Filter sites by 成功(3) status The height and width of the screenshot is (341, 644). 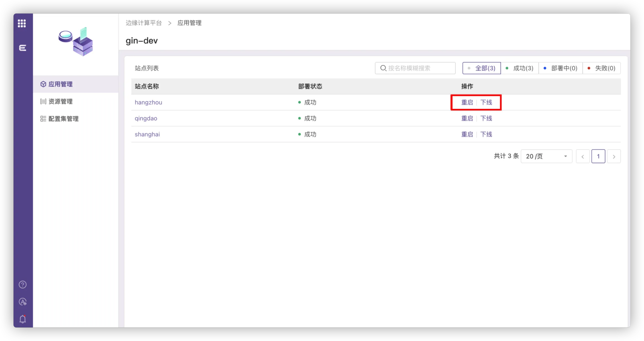[520, 68]
